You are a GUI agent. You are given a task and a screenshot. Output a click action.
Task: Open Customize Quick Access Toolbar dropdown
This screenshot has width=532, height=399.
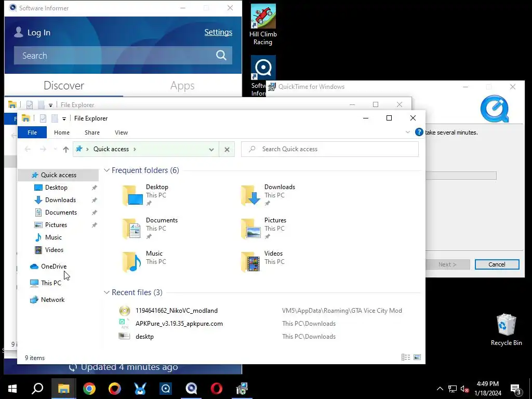[64, 119]
